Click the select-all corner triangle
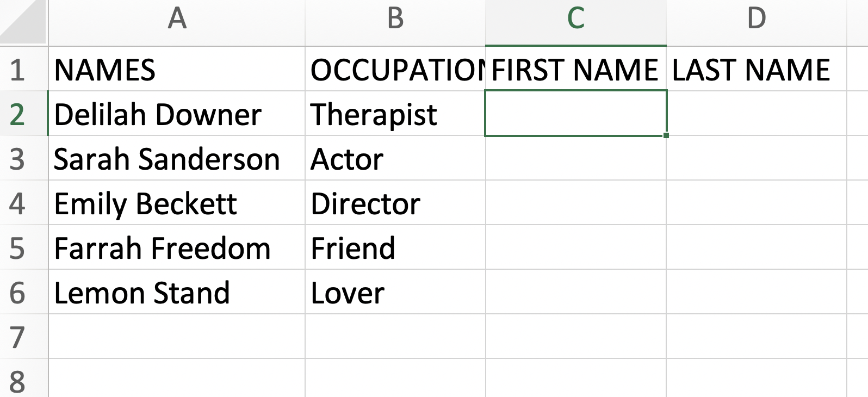Viewport: 868px width, 397px height. click(x=23, y=22)
